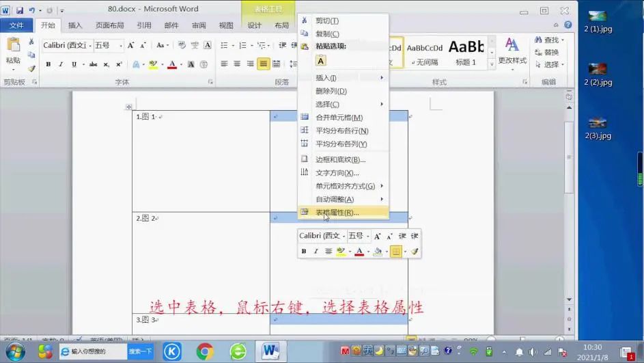Switch to the 插入 Insert tab
The width and height of the screenshot is (644, 363).
point(74,25)
